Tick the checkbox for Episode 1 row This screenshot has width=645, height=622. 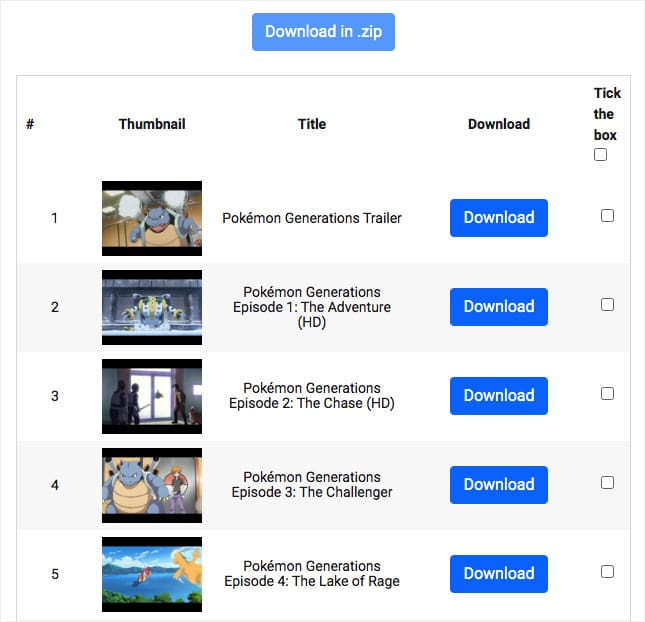[x=607, y=304]
